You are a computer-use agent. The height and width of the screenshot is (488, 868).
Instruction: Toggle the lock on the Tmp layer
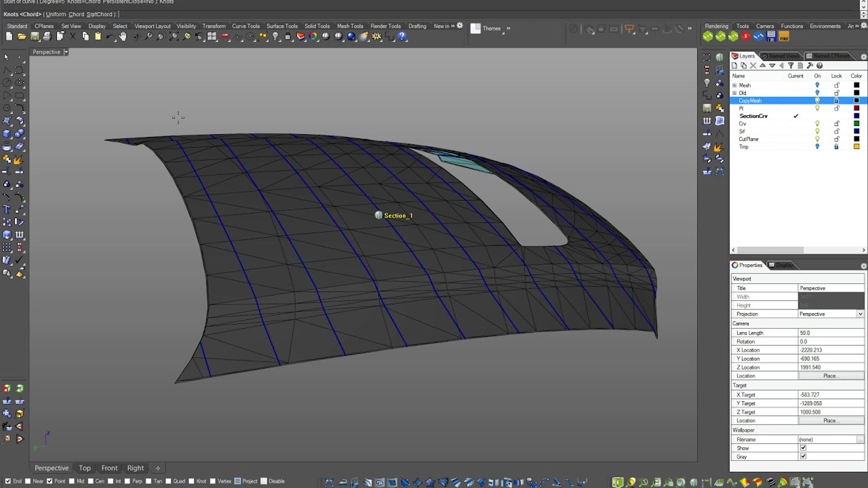[836, 147]
